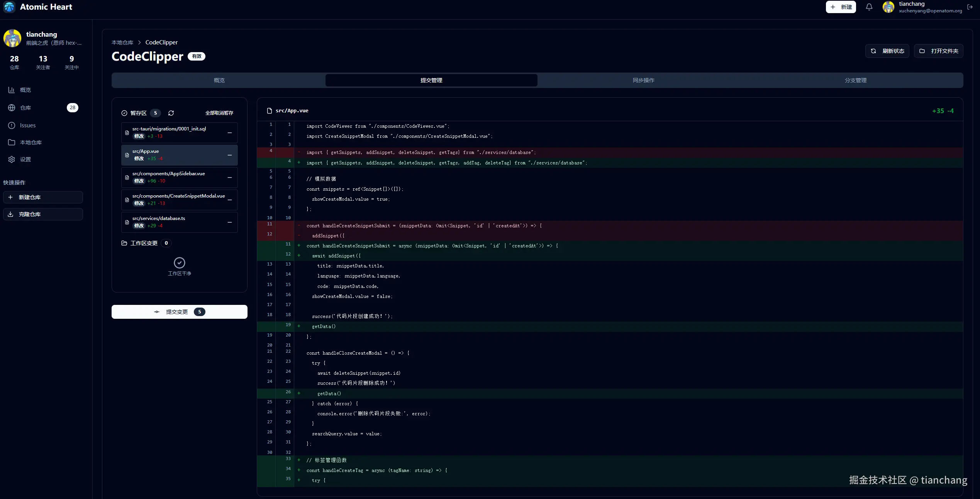The image size is (980, 499).
Task: Click the 打开文件夹 button
Action: [939, 51]
